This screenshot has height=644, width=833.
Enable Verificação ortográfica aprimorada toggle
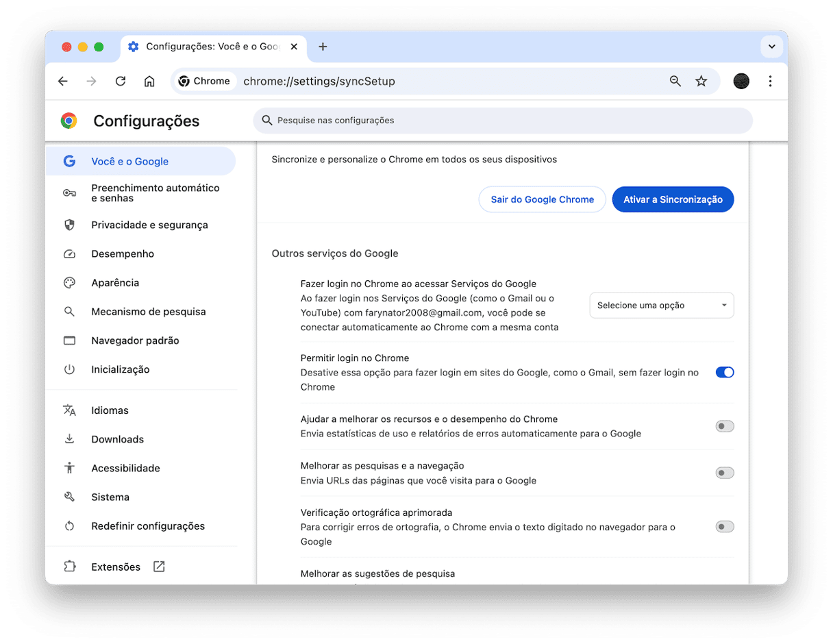coord(724,527)
